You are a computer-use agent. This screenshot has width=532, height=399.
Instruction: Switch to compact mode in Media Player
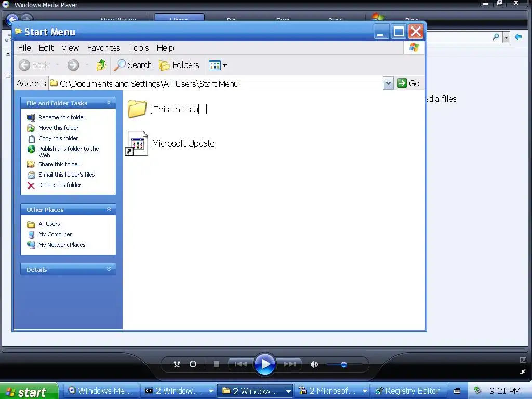(523, 371)
